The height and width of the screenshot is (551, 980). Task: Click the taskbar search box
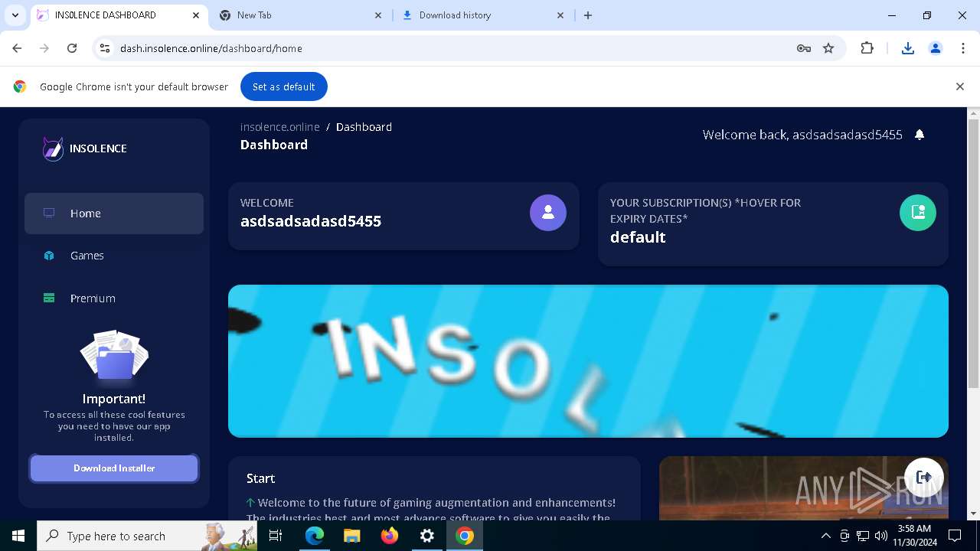pyautogui.click(x=147, y=536)
